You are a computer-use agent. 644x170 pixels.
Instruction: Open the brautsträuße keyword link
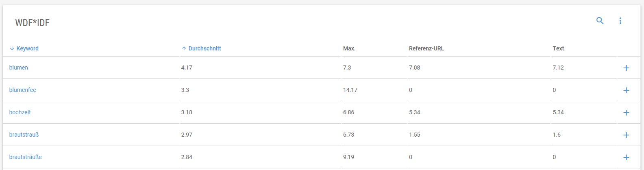click(26, 157)
